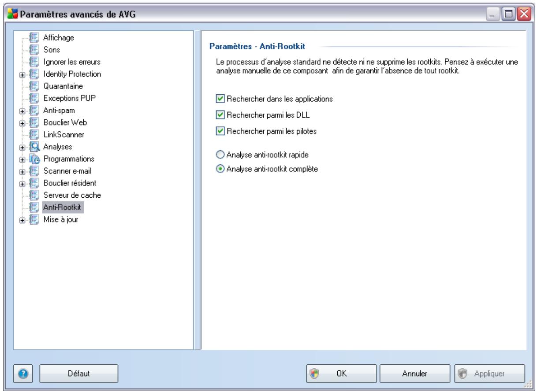537x392 pixels.
Task: Click the Annuler button
Action: pyautogui.click(x=414, y=373)
